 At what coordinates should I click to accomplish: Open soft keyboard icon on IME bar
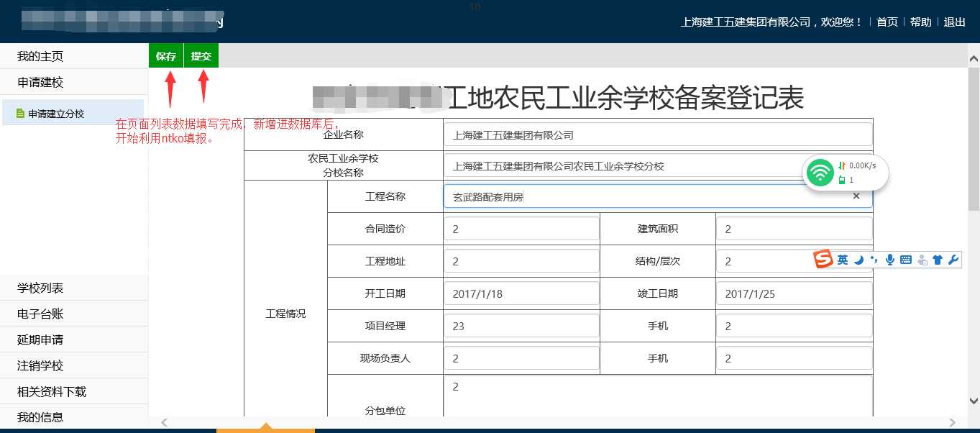(x=906, y=260)
